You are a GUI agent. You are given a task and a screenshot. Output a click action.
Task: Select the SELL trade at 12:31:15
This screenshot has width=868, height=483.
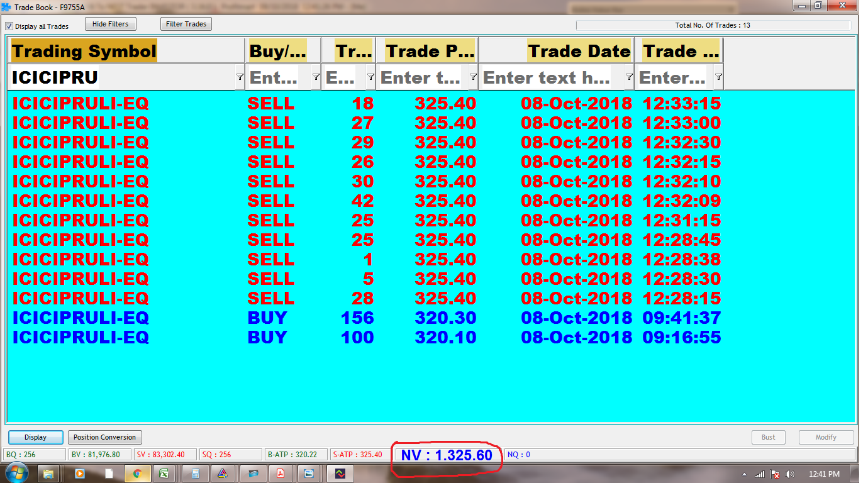(367, 220)
